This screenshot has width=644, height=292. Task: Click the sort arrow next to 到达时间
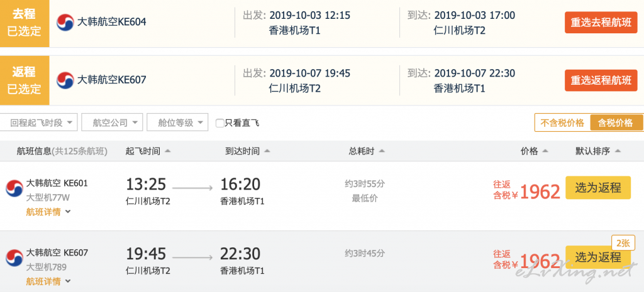(267, 151)
